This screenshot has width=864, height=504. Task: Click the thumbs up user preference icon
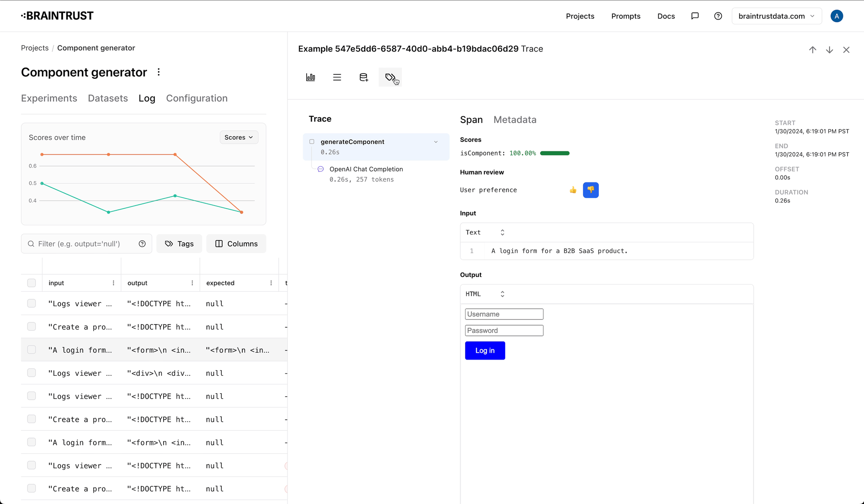(x=573, y=190)
